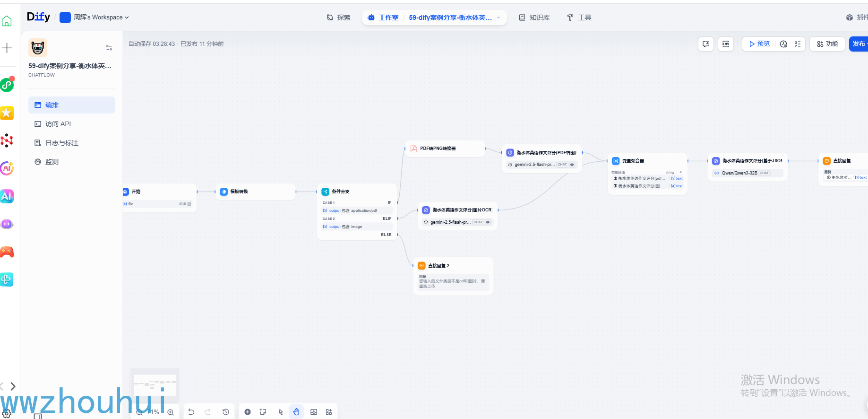
Task: Select the 模板转换 node
Action: (x=256, y=192)
